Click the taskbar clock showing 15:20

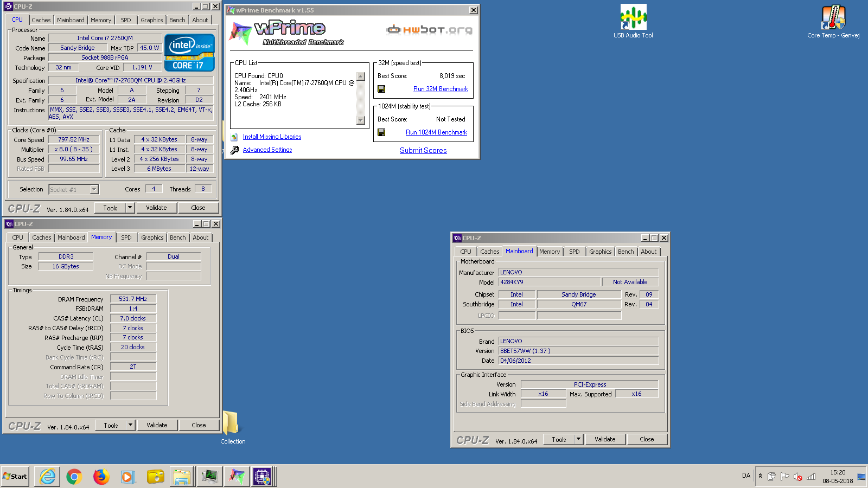[x=838, y=472]
